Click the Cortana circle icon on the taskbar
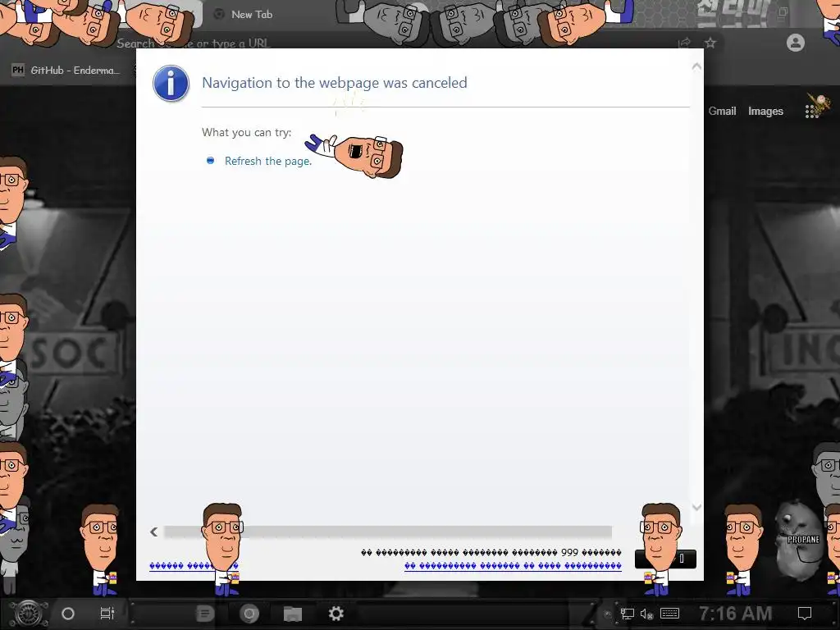Screen dimensions: 840x630 (x=68, y=614)
